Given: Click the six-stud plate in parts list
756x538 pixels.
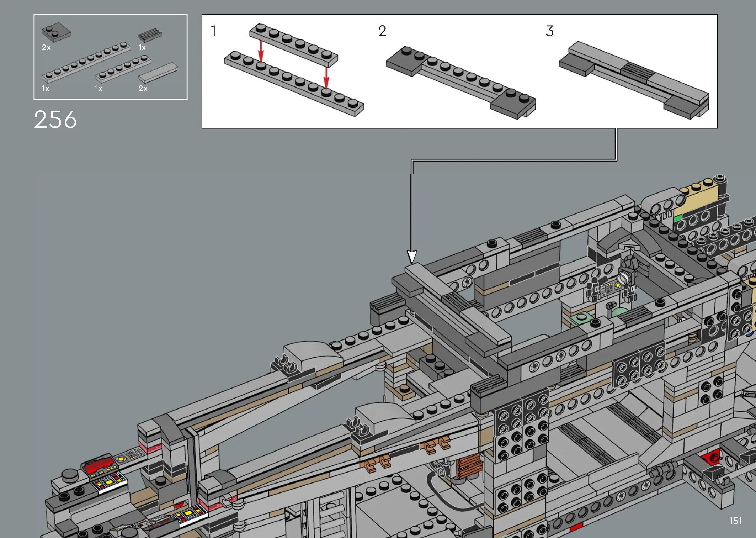Looking at the screenshot, I should (x=123, y=69).
